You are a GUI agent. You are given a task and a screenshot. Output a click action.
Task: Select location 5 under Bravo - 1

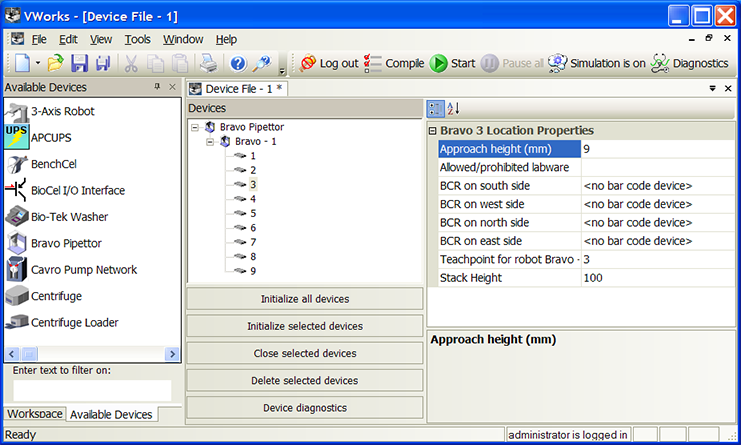(253, 214)
